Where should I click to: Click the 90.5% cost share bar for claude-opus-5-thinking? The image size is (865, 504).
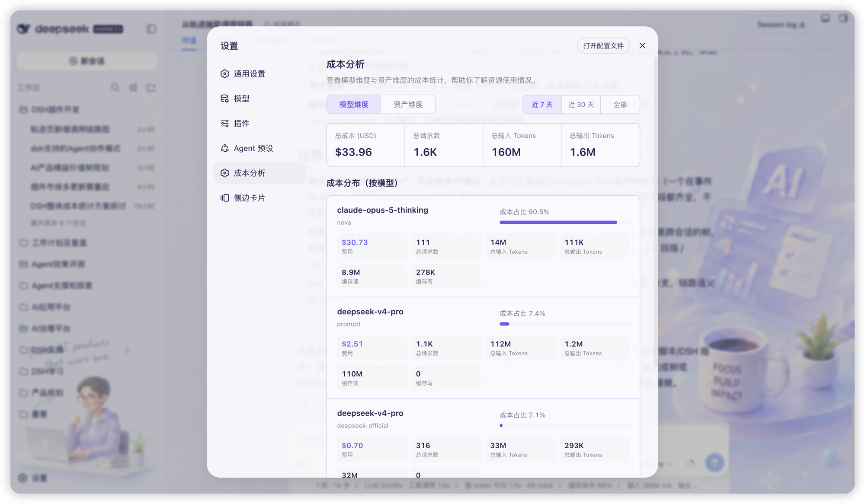click(x=564, y=222)
